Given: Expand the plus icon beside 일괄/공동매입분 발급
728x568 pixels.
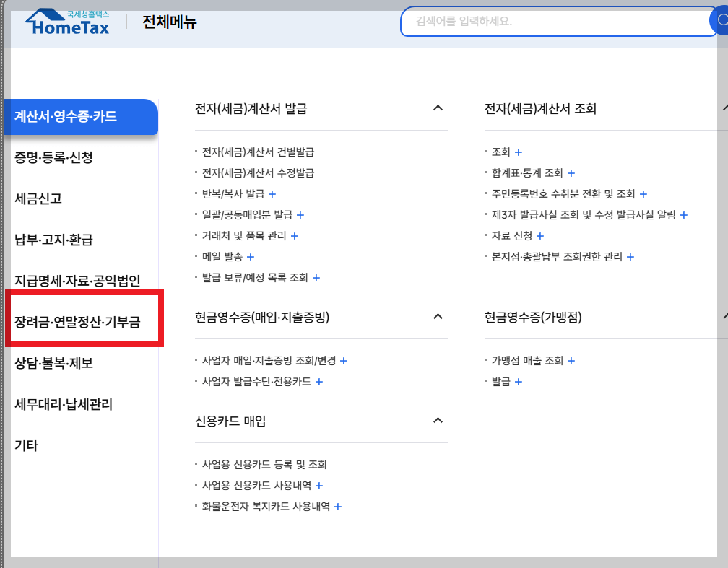Looking at the screenshot, I should point(301,214).
